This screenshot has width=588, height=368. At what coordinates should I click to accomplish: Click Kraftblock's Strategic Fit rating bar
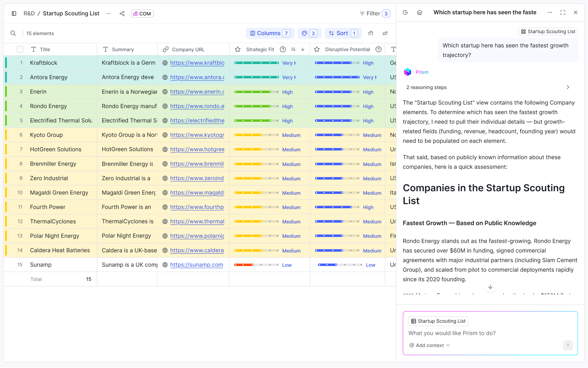[257, 63]
